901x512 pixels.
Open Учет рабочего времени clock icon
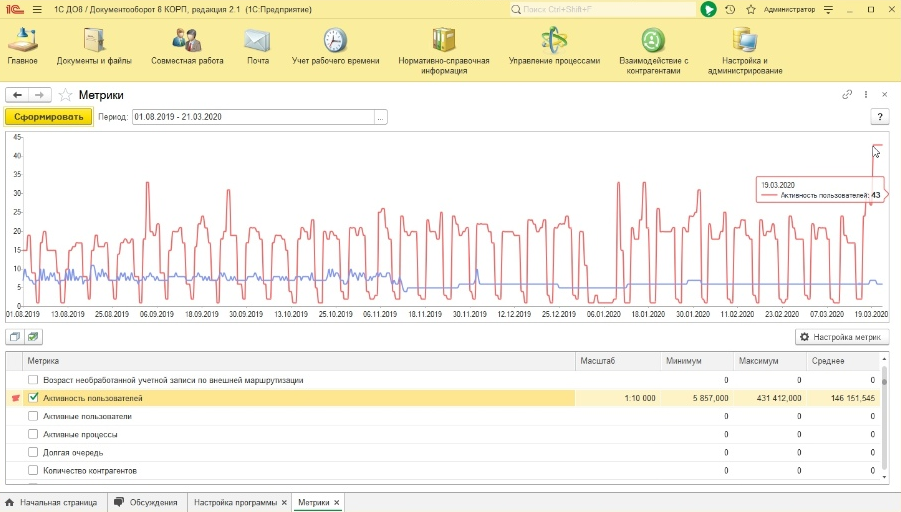tap(335, 40)
